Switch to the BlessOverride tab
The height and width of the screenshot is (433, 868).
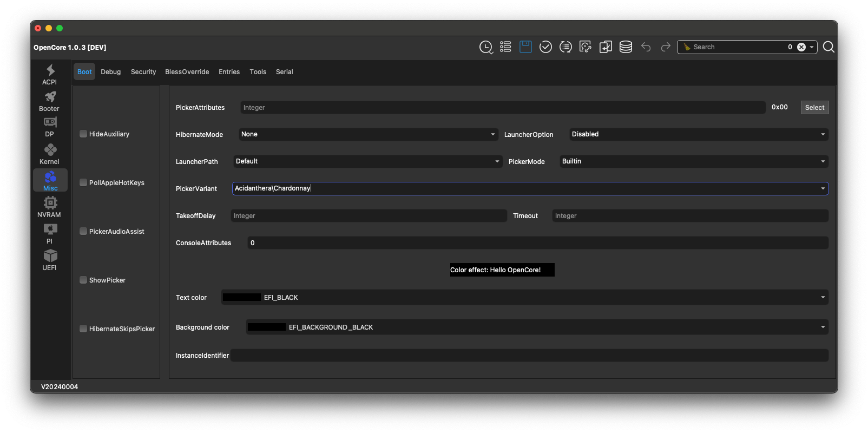(x=187, y=71)
